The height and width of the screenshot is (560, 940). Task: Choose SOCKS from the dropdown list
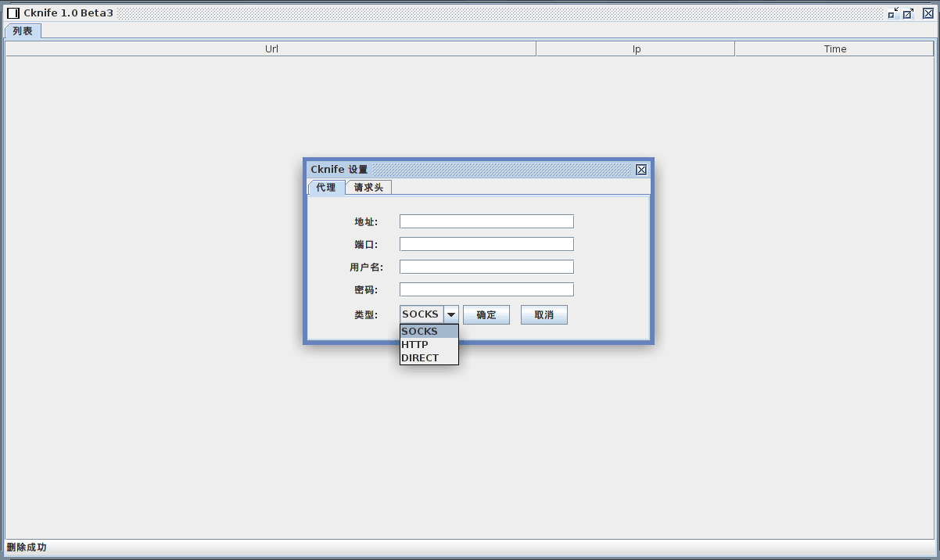pos(429,332)
